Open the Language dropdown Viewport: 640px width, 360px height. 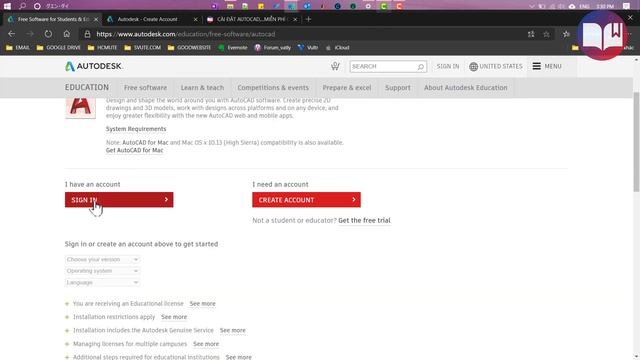(102, 282)
